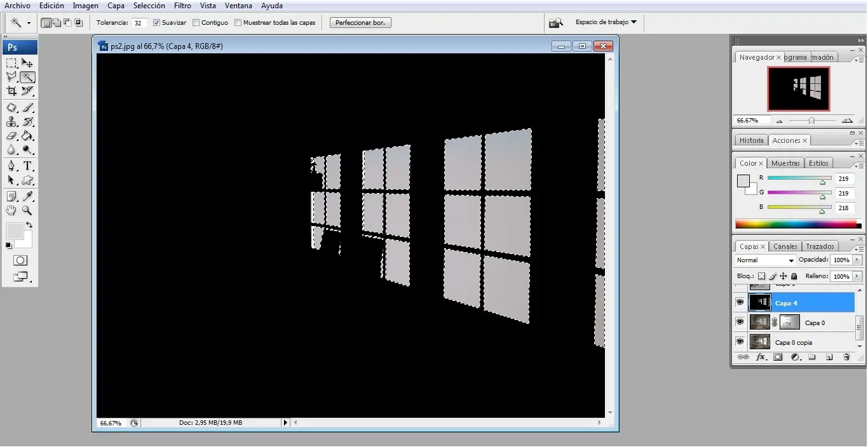868x447 pixels.
Task: Select the Pen tool
Action: [x=11, y=166]
